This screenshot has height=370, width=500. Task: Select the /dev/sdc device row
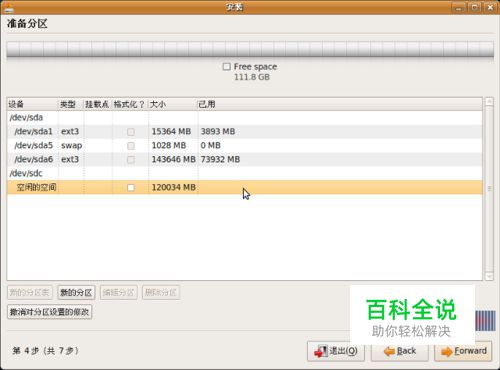coord(245,173)
